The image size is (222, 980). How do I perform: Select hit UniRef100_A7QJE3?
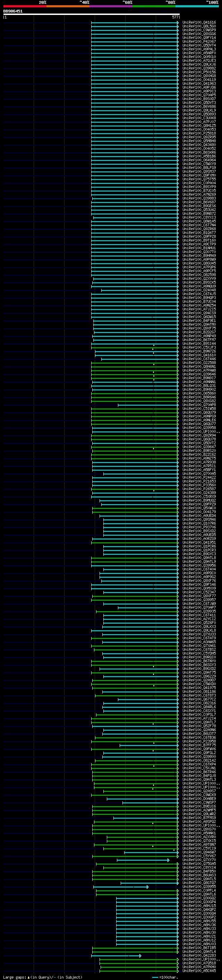(x=199, y=61)
